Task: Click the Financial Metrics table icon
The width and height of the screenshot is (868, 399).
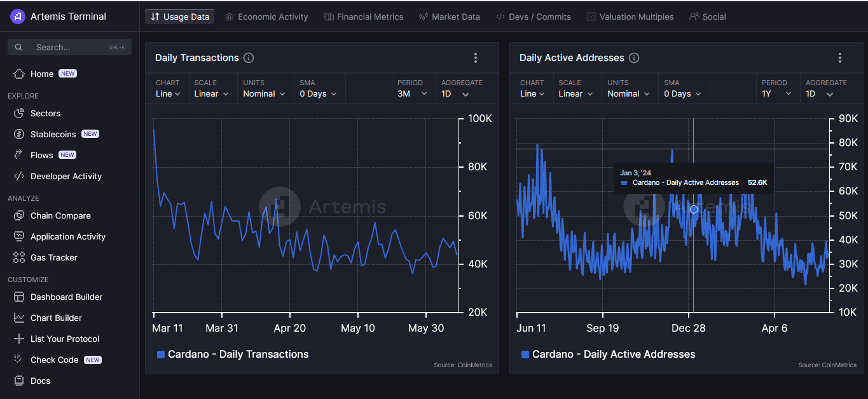Action: pos(328,17)
